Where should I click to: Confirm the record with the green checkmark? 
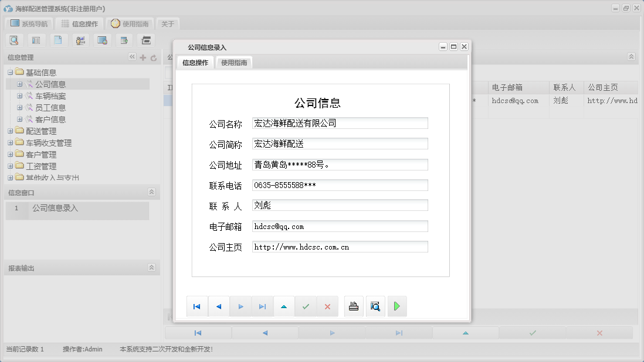click(x=306, y=306)
